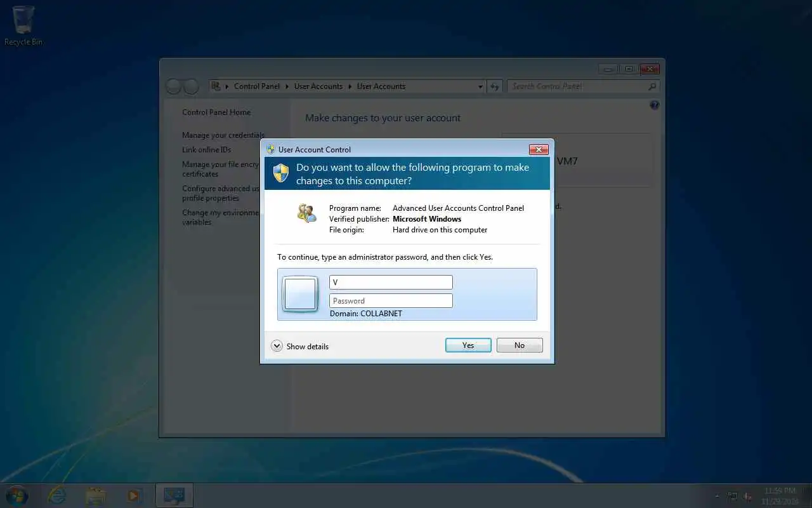Click the UAC shield icon in banner
This screenshot has height=508, width=812.
coord(281,173)
